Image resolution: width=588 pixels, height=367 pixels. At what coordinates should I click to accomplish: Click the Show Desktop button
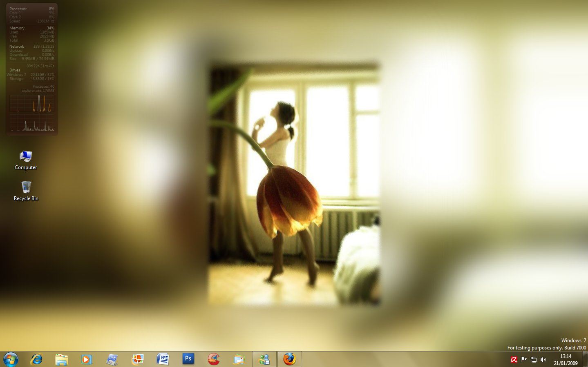click(585, 359)
